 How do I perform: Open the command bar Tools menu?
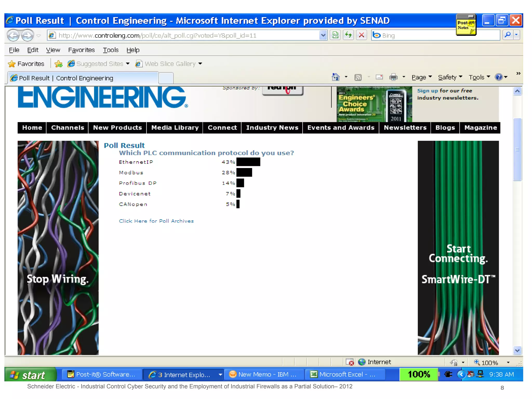coord(479,77)
